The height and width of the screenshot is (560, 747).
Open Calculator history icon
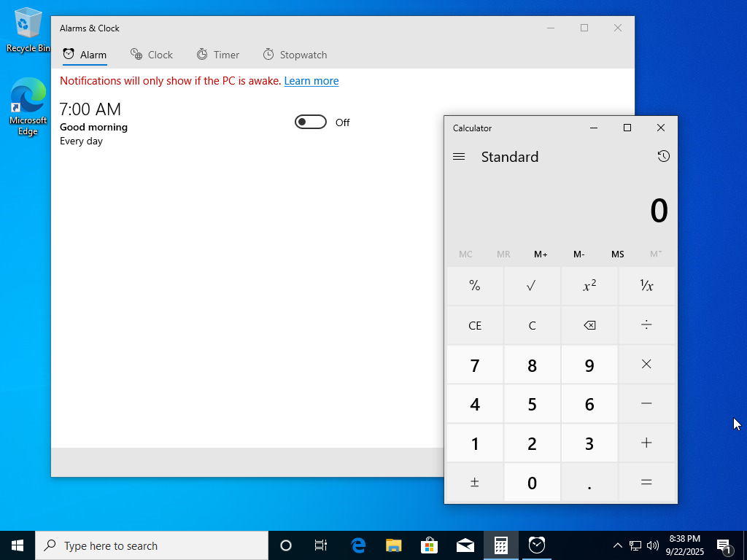[x=663, y=156]
